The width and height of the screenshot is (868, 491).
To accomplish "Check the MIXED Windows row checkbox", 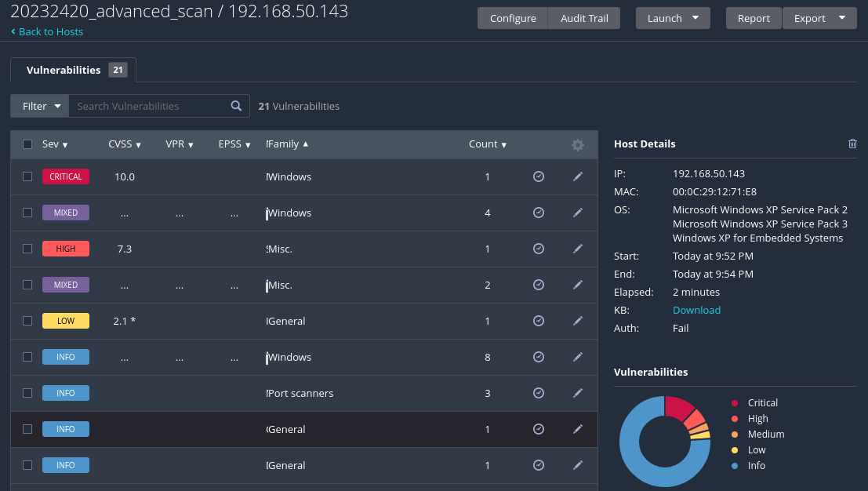I will pos(27,213).
